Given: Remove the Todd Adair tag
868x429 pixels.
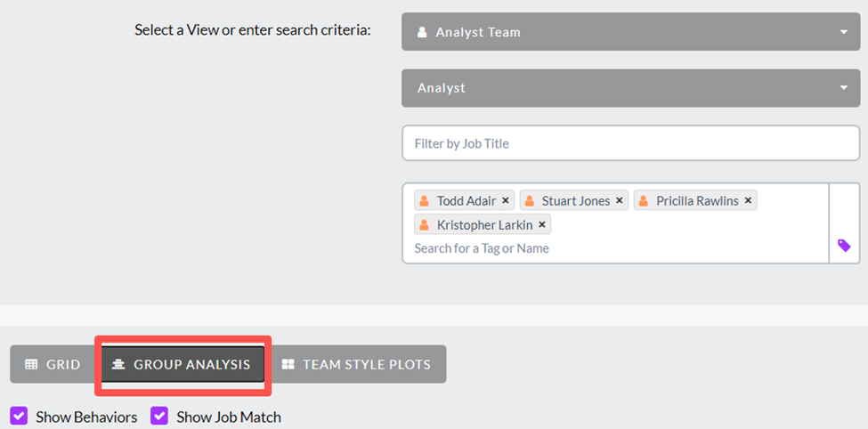Looking at the screenshot, I should point(506,201).
